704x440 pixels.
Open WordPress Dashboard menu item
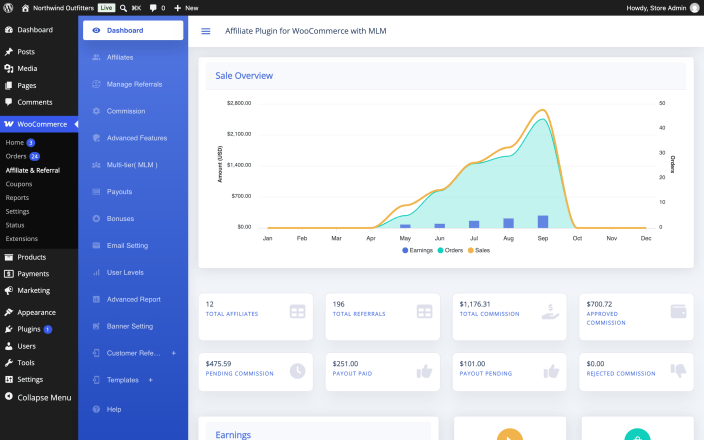tap(39, 30)
